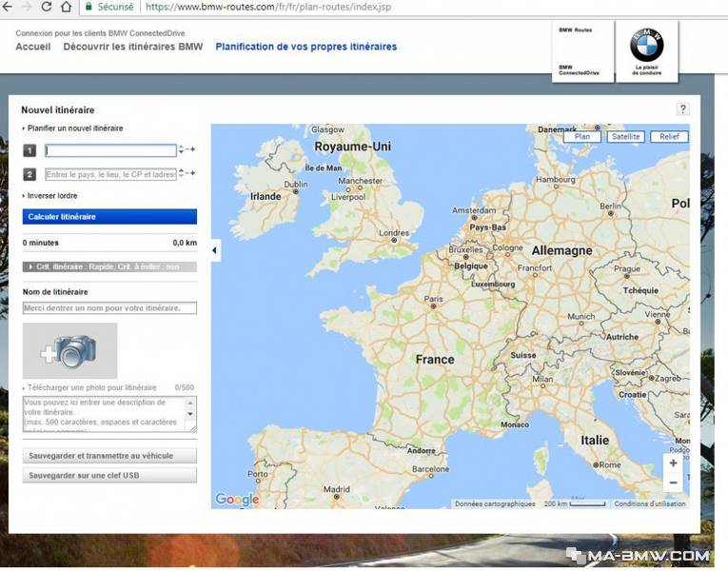Remove waypoint 1 with the minus icon
Image resolution: width=728 pixels, height=571 pixels.
[x=187, y=149]
